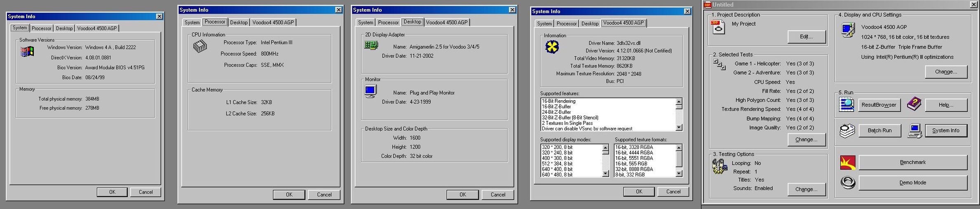
Task: Click the red Benchmark icon
Action: coord(848,162)
